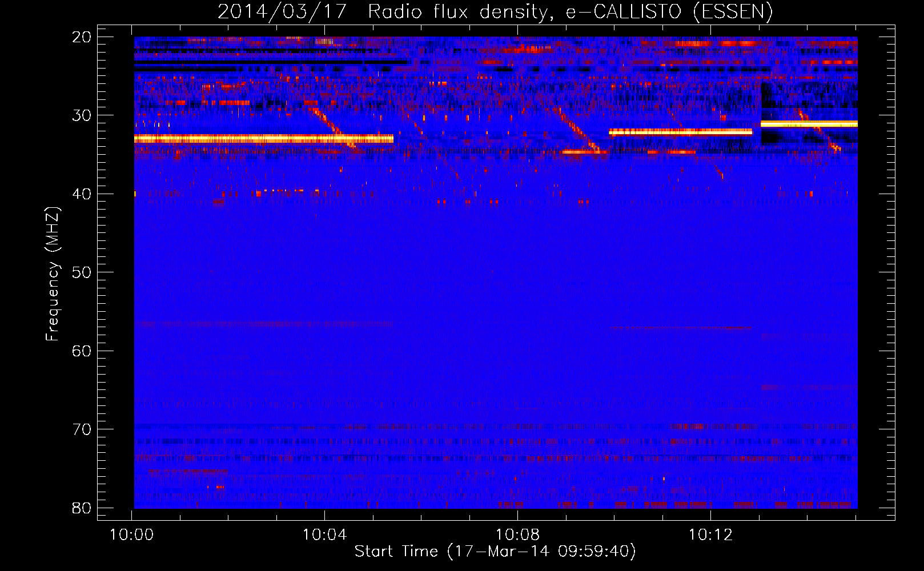This screenshot has width=924, height=571.
Task: Click the '80' frequency tick label
Action: (82, 508)
